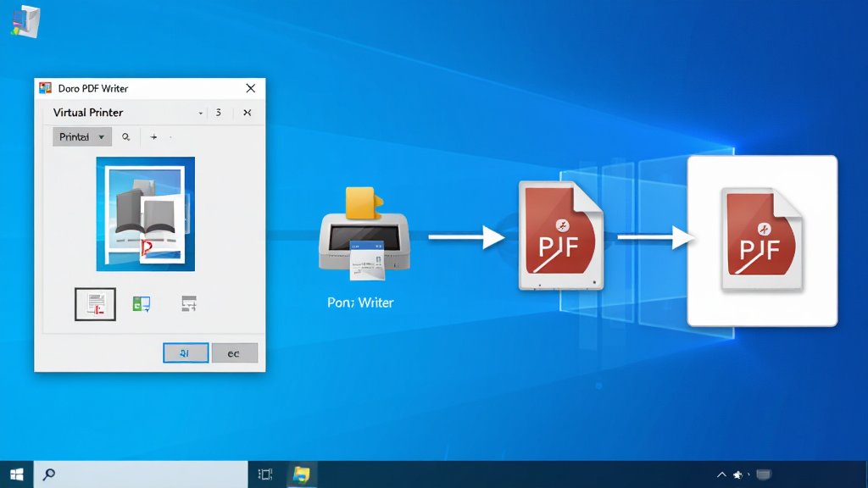Select the large preview image in dialog
This screenshot has width=868, height=488.
pos(146,214)
